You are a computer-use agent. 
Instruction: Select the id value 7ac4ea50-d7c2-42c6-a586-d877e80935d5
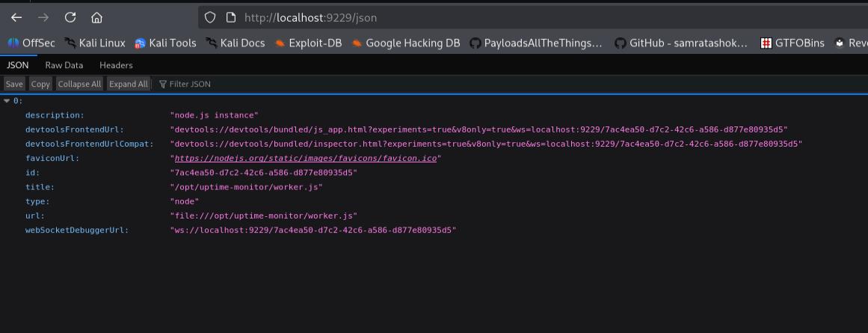263,173
